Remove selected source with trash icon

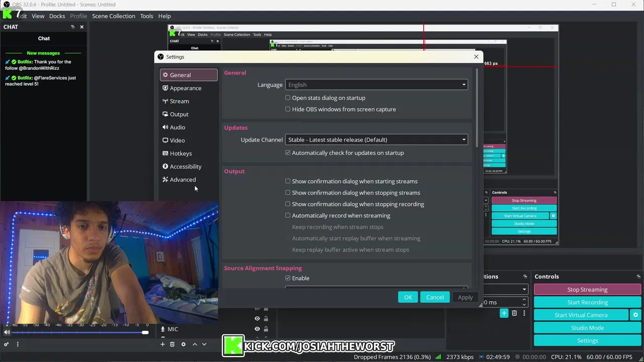(172, 344)
